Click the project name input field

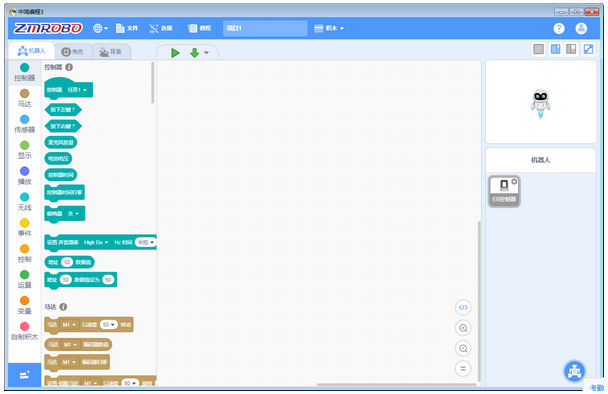pos(265,28)
